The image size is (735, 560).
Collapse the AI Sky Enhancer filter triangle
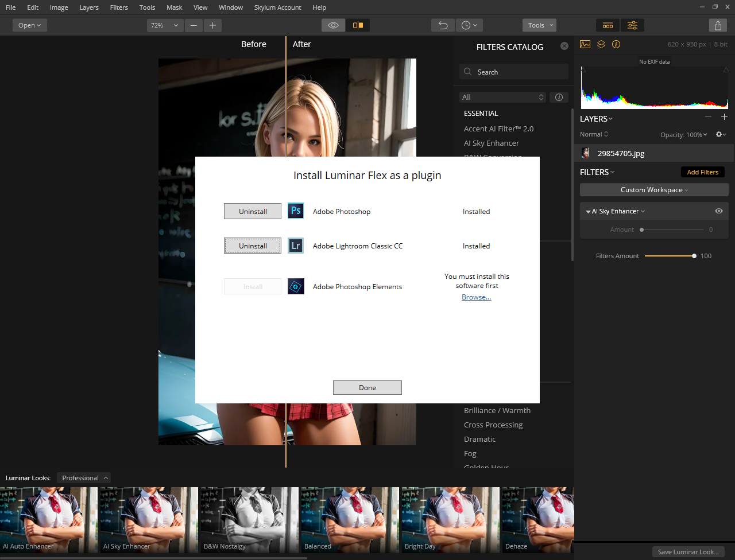click(588, 212)
